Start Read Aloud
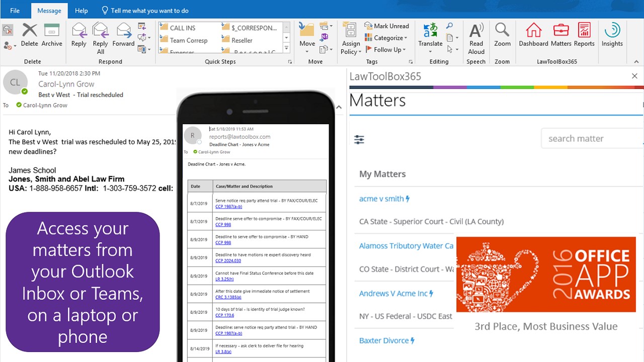Image resolution: width=644 pixels, height=362 pixels. tap(476, 39)
